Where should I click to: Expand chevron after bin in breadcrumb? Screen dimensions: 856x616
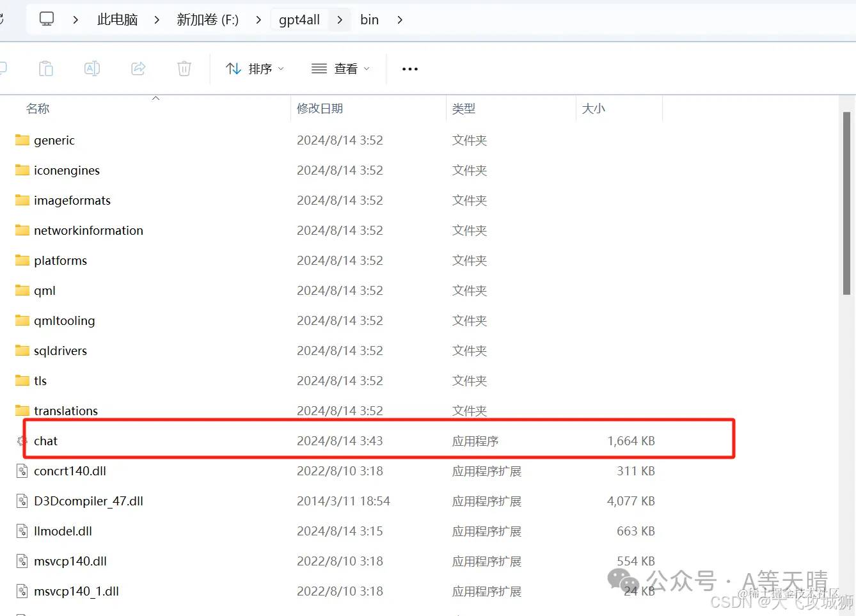click(400, 20)
